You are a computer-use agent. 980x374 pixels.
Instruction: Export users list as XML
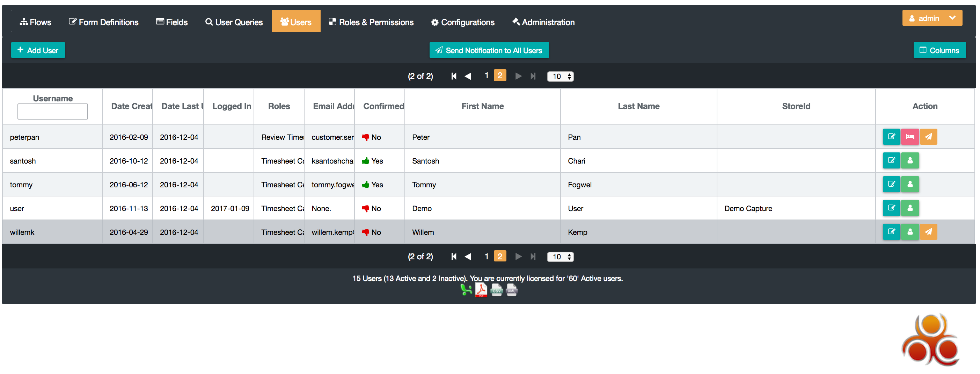click(x=512, y=290)
